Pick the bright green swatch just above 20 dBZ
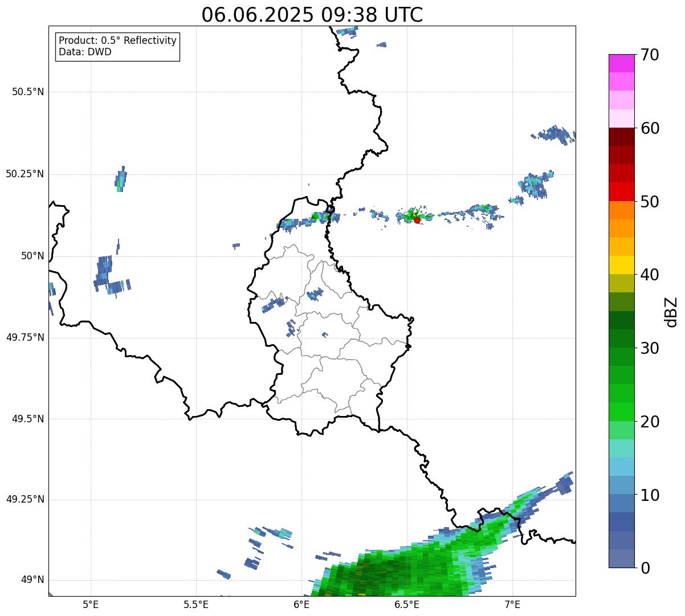685x616 pixels. pyautogui.click(x=621, y=412)
